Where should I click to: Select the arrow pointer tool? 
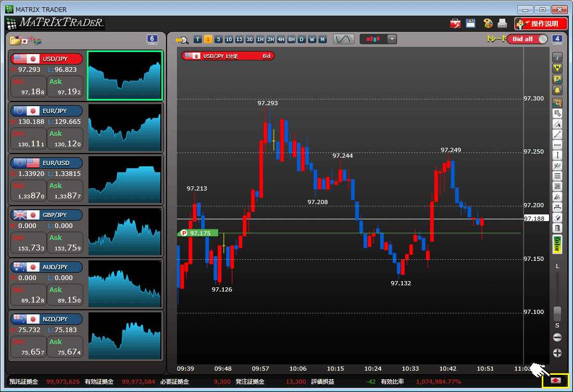click(x=557, y=113)
